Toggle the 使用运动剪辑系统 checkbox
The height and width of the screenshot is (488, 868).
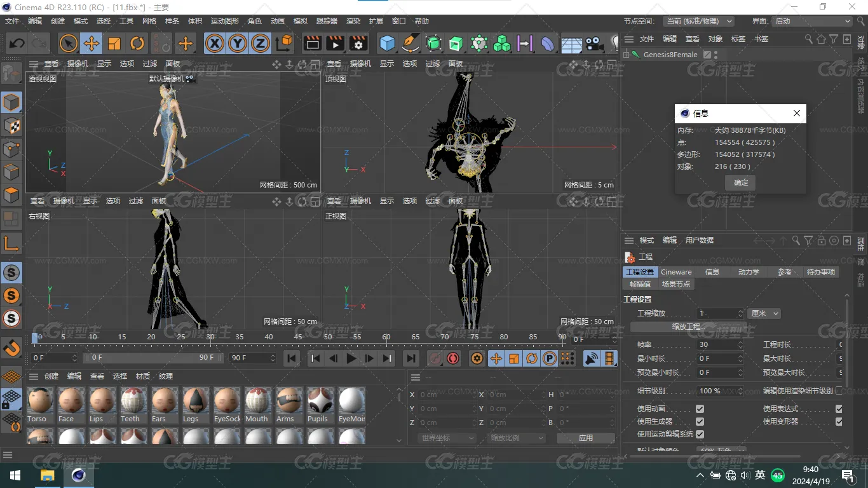click(x=700, y=434)
